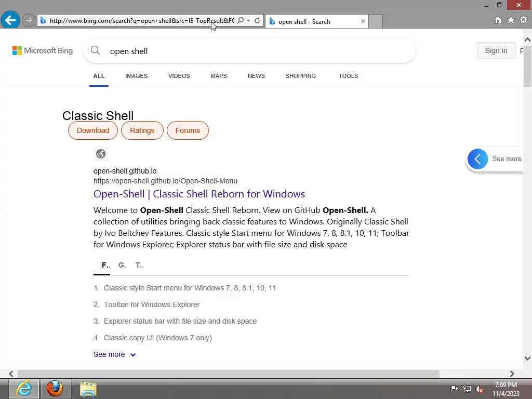Screen dimensions: 532x399
Task: Go to the Home page icon
Action: tap(498, 20)
